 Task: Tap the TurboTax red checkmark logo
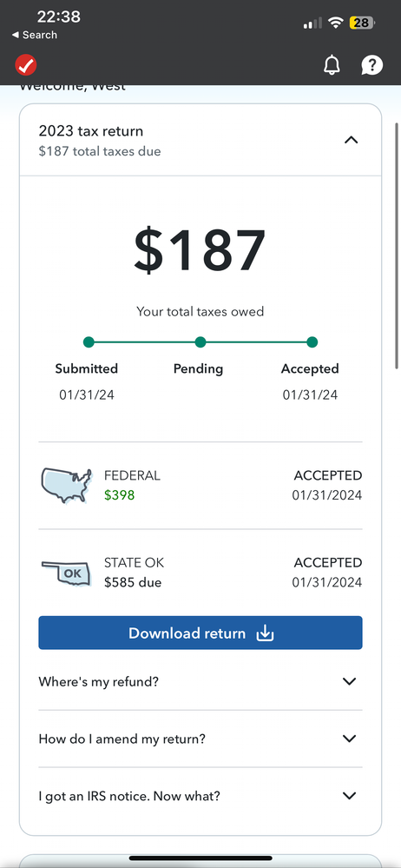point(26,65)
